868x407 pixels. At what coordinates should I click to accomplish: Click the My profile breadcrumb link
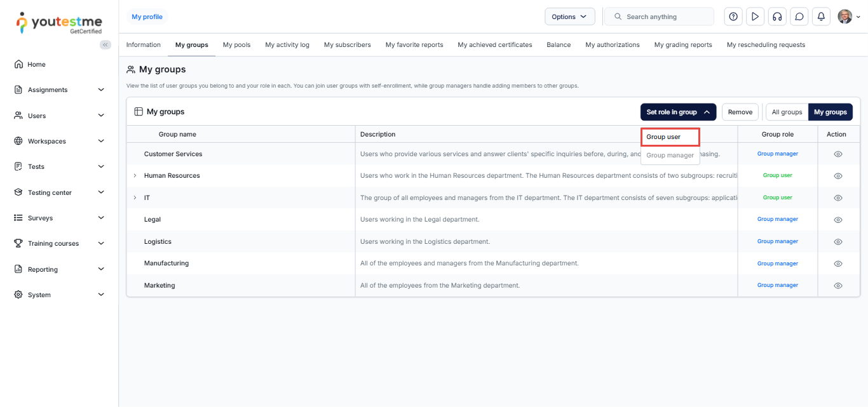click(x=147, y=17)
